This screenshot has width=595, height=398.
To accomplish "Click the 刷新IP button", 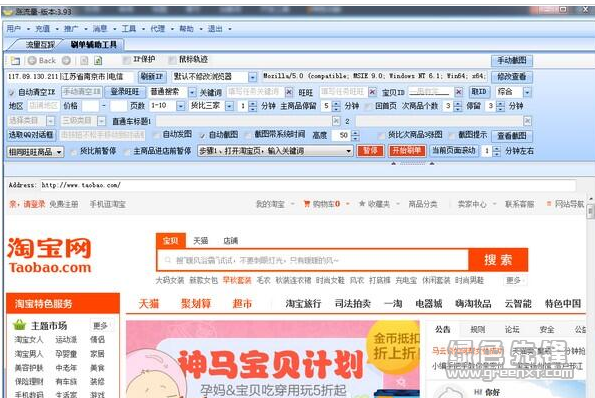I will click(152, 77).
